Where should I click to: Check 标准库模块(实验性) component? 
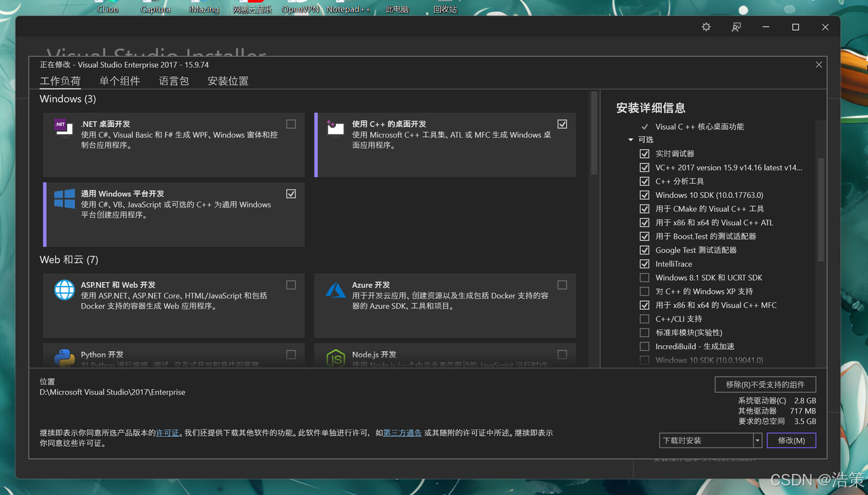click(x=644, y=333)
